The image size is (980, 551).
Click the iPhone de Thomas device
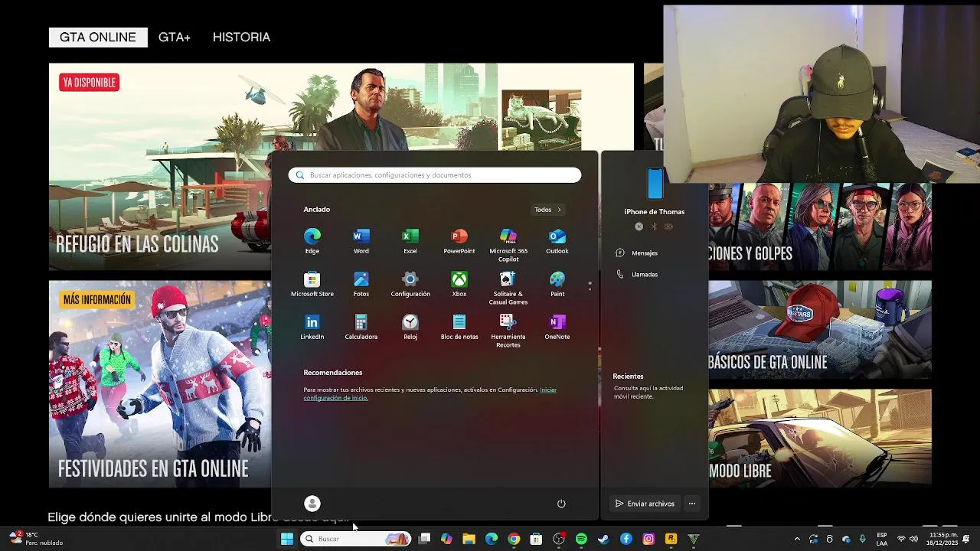655,191
